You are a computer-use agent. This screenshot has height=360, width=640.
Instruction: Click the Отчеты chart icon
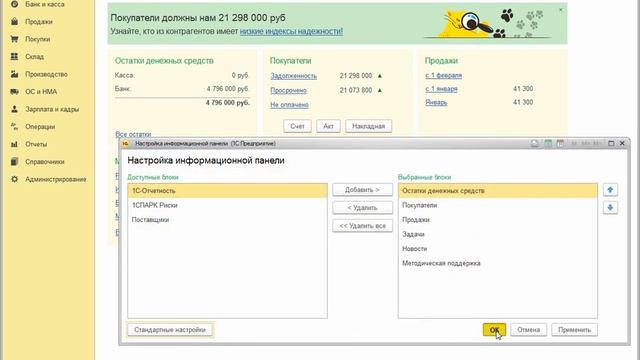click(14, 144)
